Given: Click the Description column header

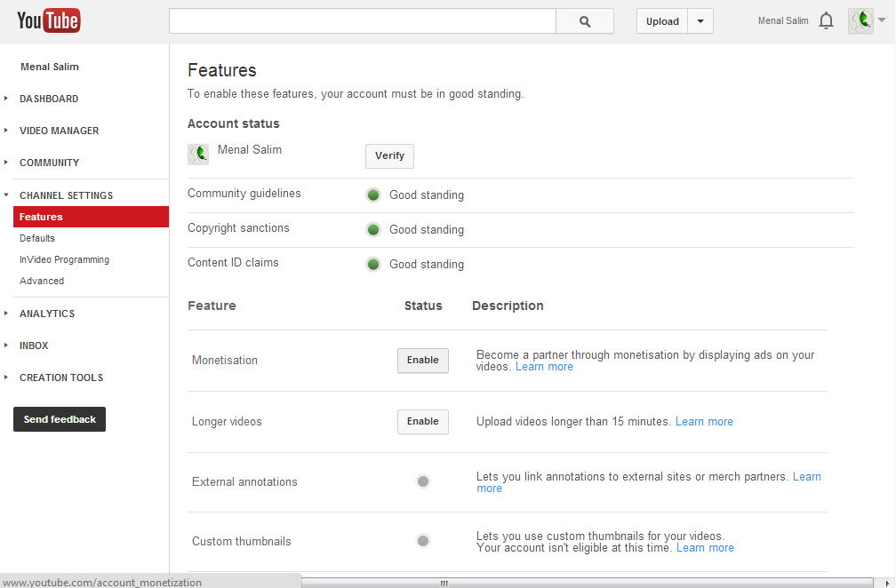Looking at the screenshot, I should click(508, 306).
